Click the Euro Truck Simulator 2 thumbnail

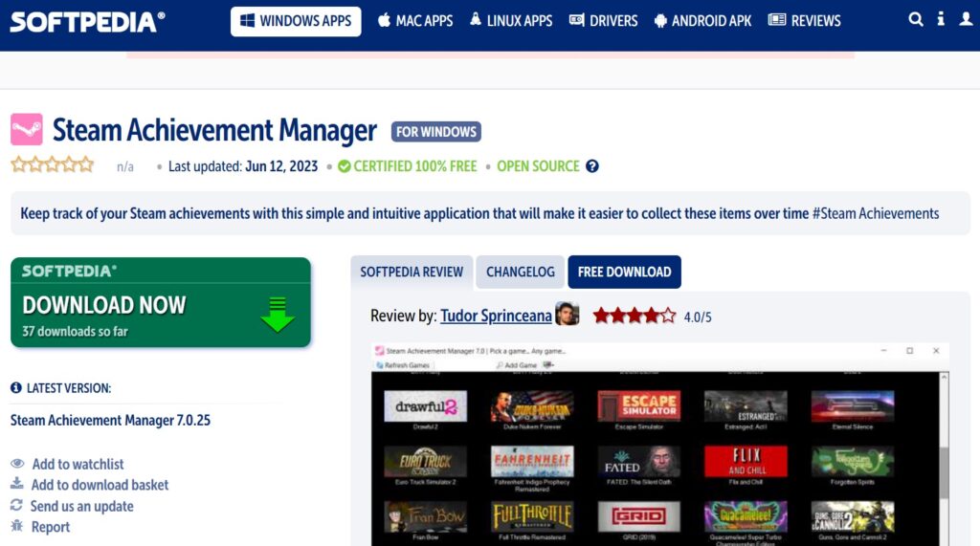(425, 462)
